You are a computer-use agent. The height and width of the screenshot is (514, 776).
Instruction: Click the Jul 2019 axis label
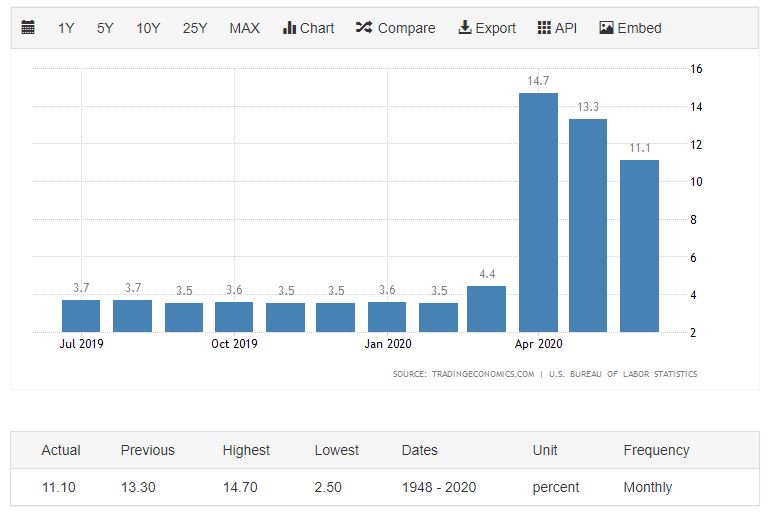(82, 344)
